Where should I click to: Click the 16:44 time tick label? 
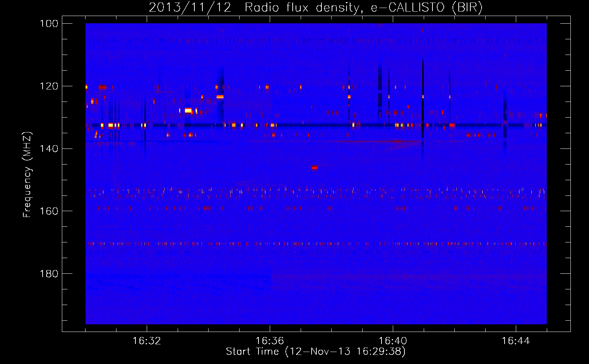(x=516, y=341)
